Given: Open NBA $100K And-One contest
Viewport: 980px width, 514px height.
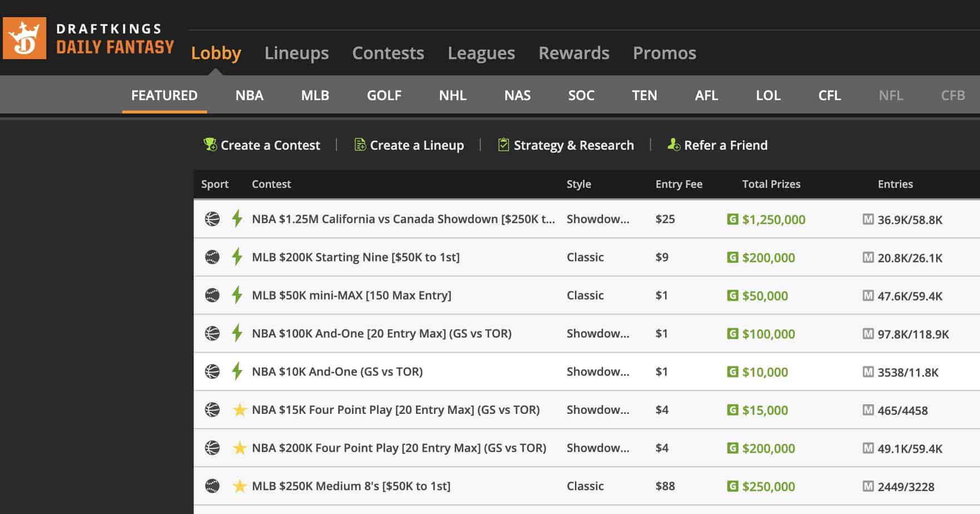Looking at the screenshot, I should point(382,333).
